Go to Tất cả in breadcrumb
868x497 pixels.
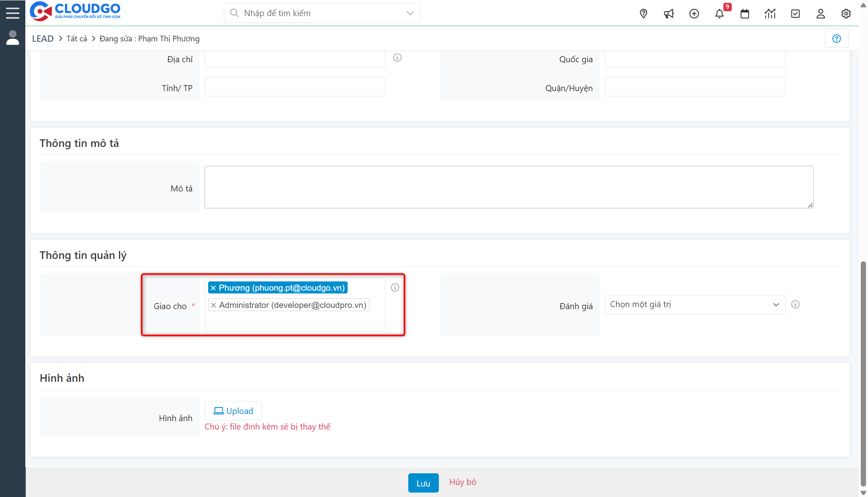click(76, 39)
